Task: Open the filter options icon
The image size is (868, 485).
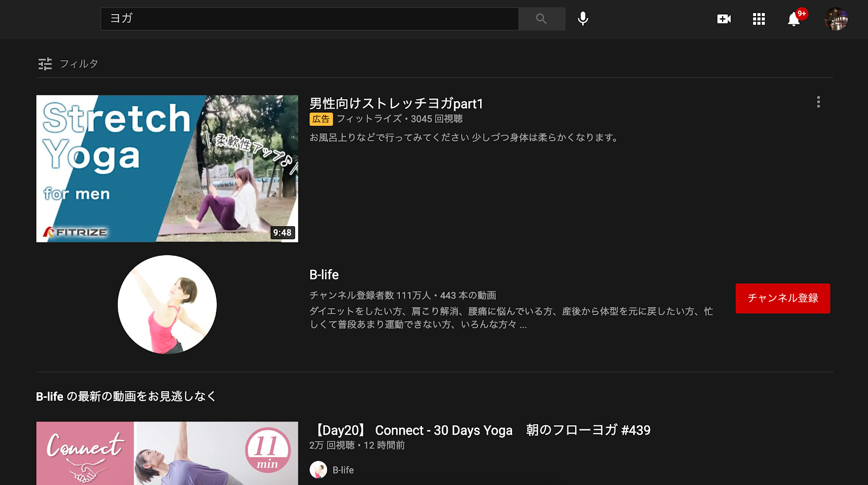Action: coord(45,64)
